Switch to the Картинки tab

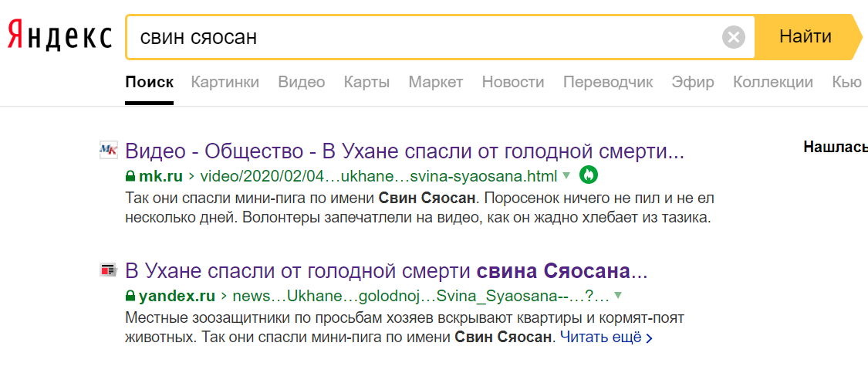coord(225,83)
